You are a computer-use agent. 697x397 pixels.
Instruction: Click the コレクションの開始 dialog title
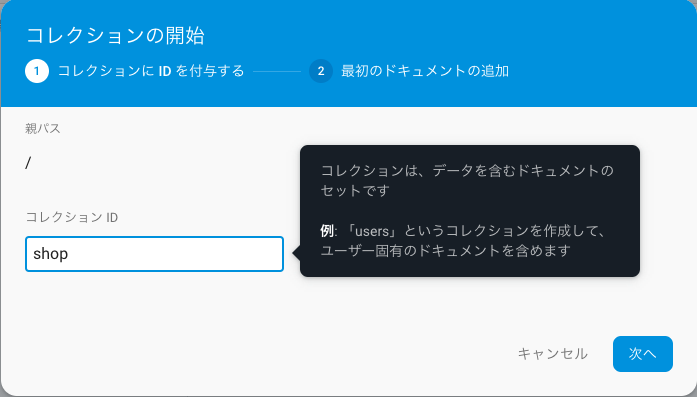click(116, 36)
